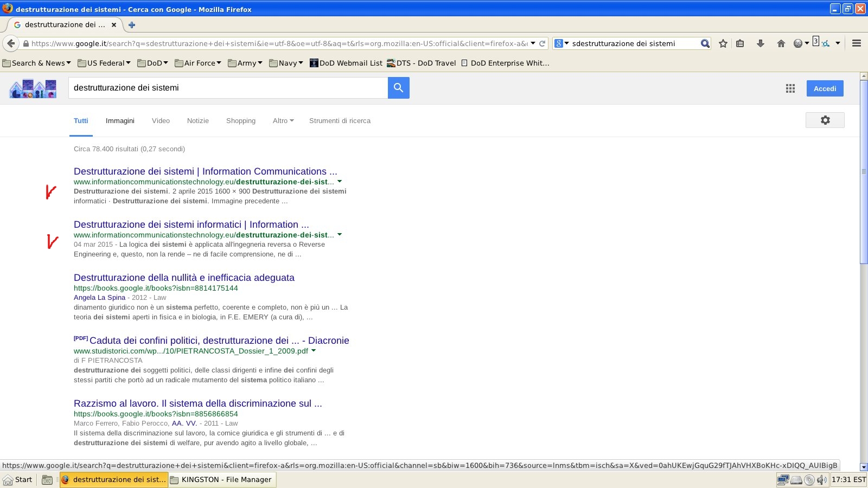Switch to Shopping results tab
868x488 pixels.
coord(241,120)
